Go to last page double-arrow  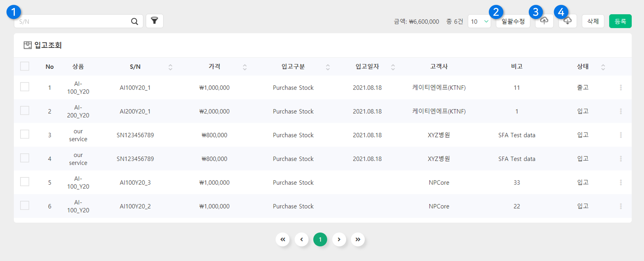tap(358, 239)
